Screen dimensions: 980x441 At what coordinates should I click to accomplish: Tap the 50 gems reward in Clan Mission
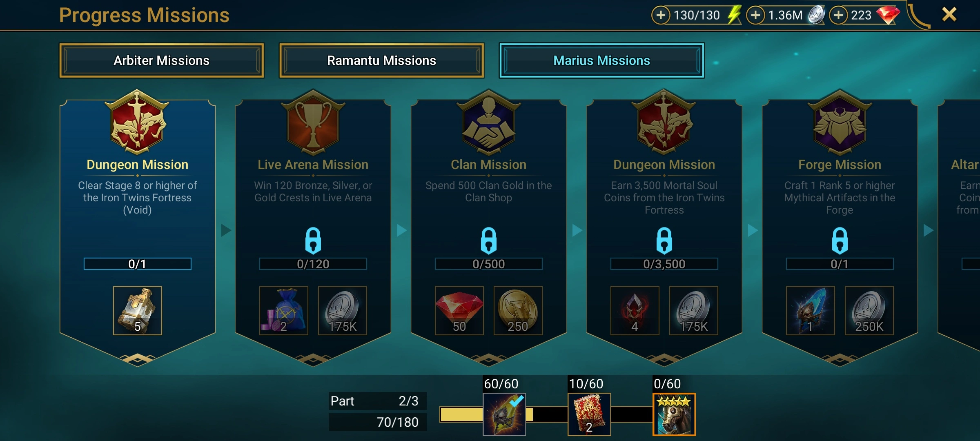(x=459, y=311)
